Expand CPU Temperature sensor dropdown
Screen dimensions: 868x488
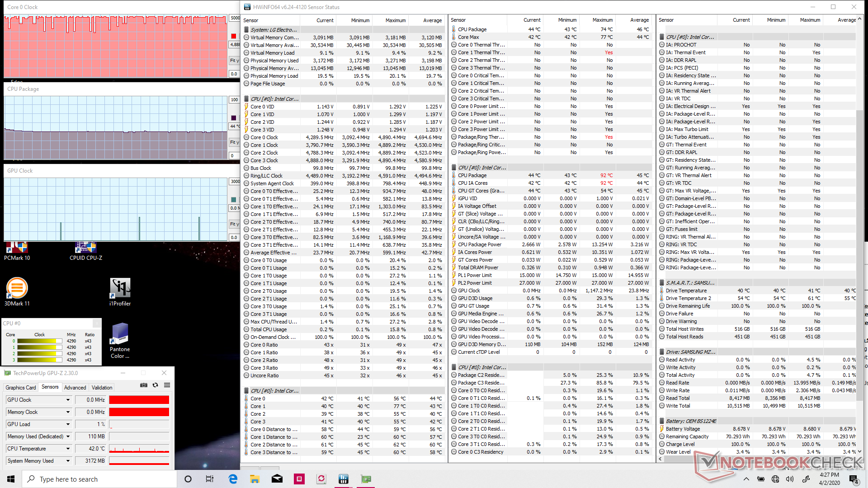click(x=68, y=449)
